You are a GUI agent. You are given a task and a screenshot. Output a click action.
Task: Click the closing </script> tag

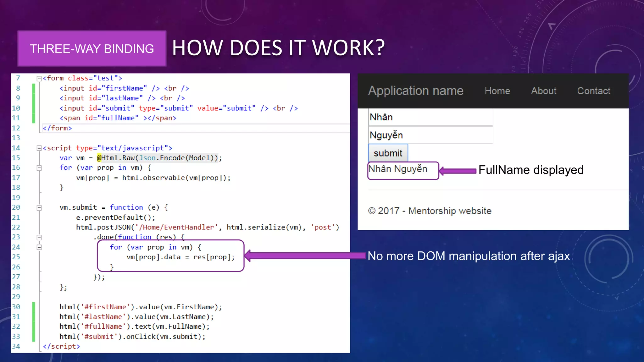61,346
